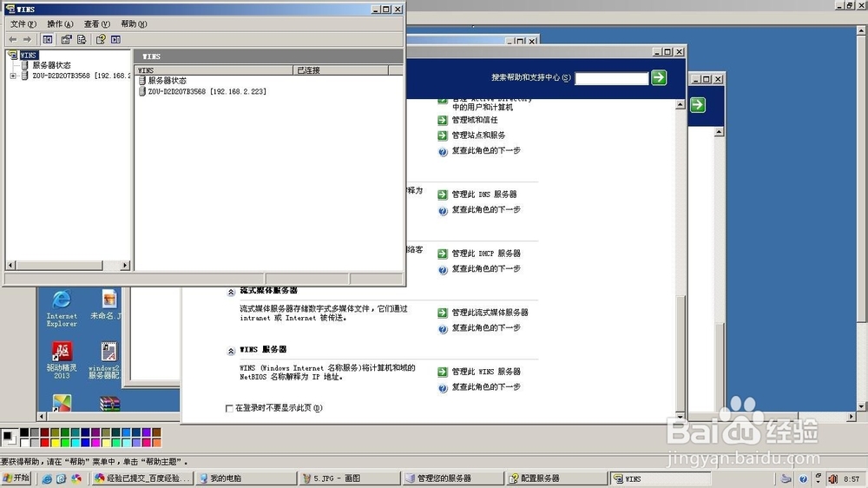Toggle the console tree pane icon in WINS toolbar

(x=48, y=39)
